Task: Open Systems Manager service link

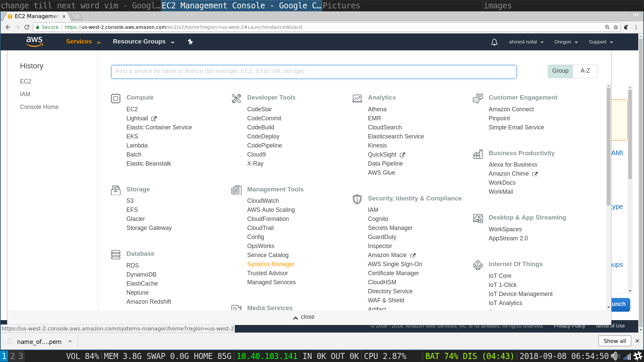Action: [x=271, y=264]
